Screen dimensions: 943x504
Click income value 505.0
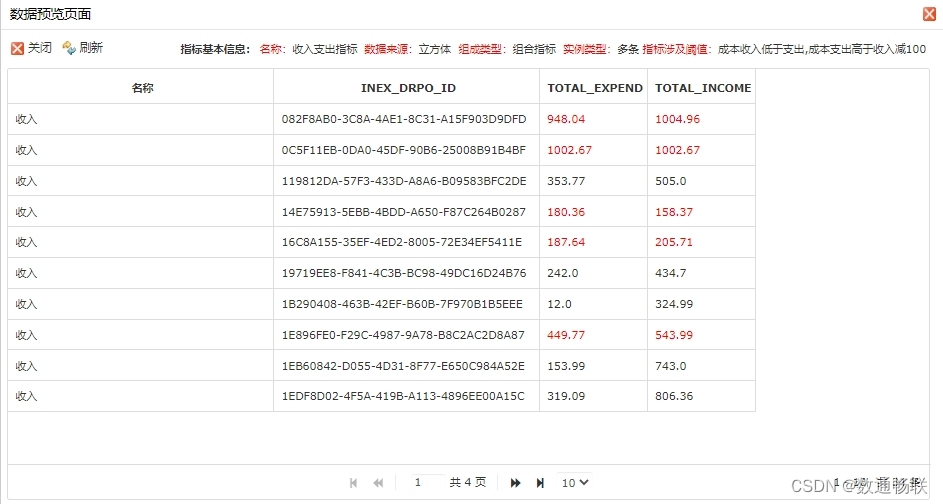pyautogui.click(x=671, y=181)
